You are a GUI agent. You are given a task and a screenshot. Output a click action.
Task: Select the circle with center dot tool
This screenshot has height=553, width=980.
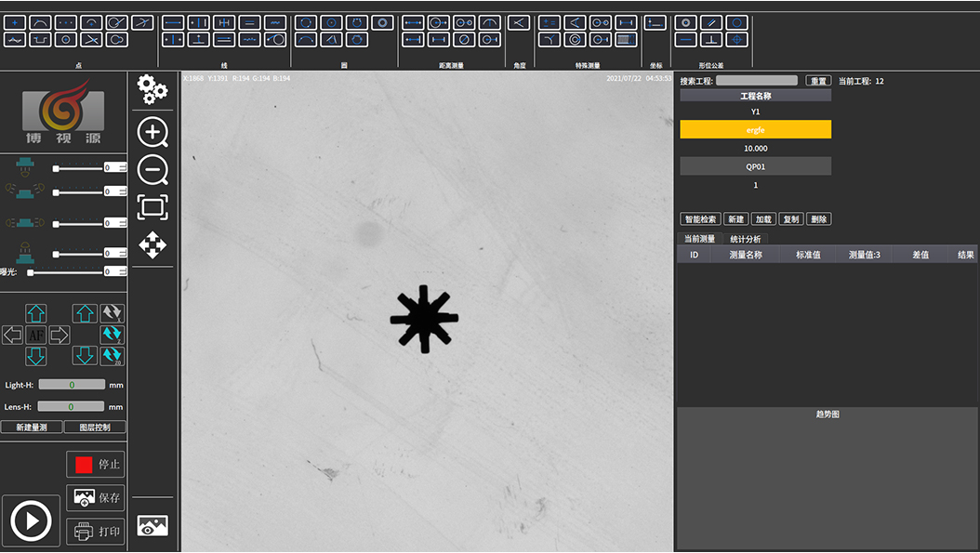(331, 22)
